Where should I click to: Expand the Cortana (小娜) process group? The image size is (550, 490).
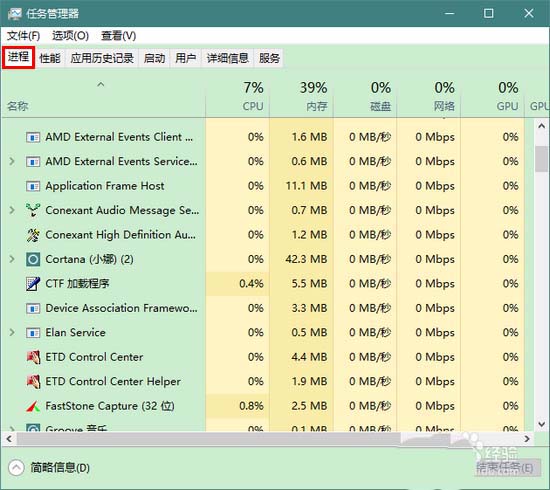pos(12,259)
